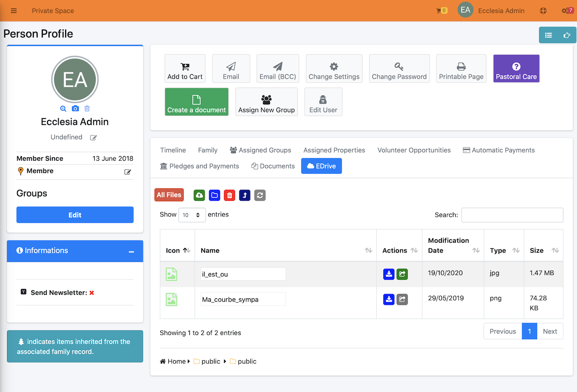Edit the Undefined role via the pencil icon

point(94,137)
